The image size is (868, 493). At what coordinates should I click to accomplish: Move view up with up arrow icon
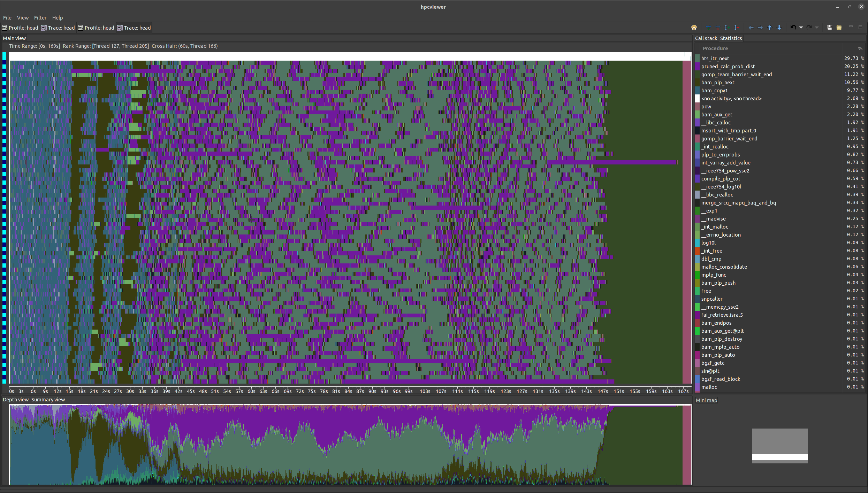770,28
